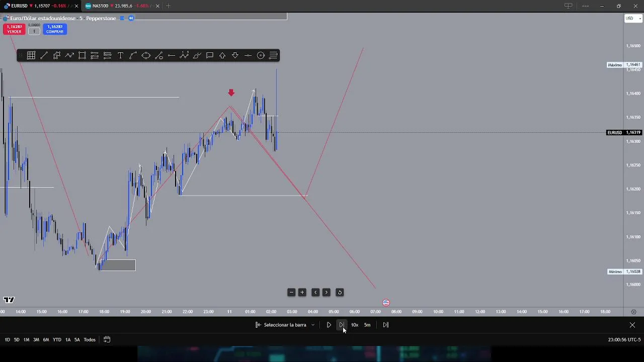Edit the order quantity field
The height and width of the screenshot is (362, 644).
[x=34, y=31]
